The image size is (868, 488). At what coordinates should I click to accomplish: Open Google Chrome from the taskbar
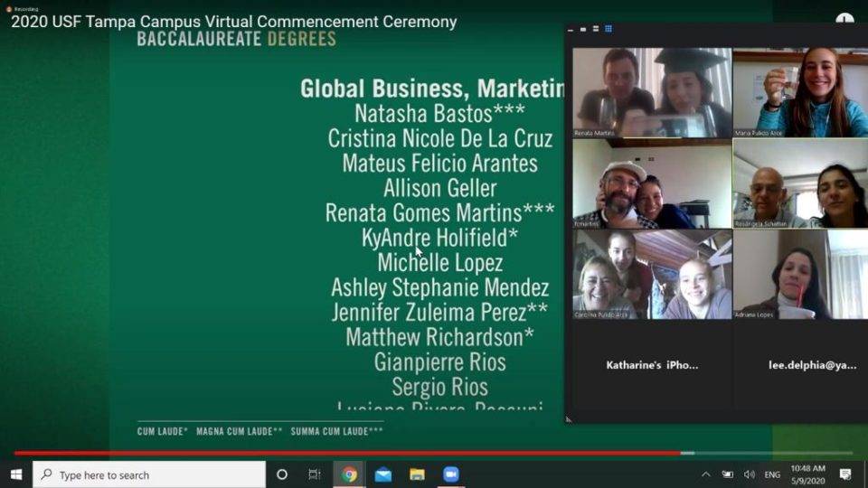349,474
